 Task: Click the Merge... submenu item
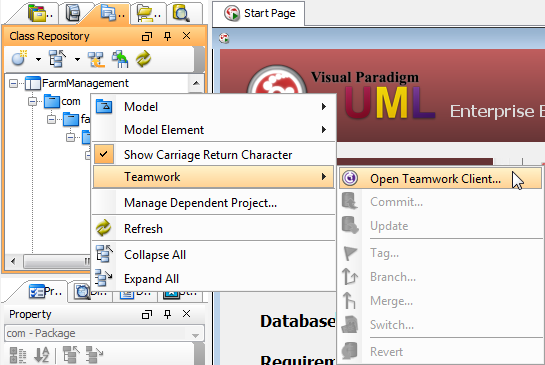coord(440,301)
